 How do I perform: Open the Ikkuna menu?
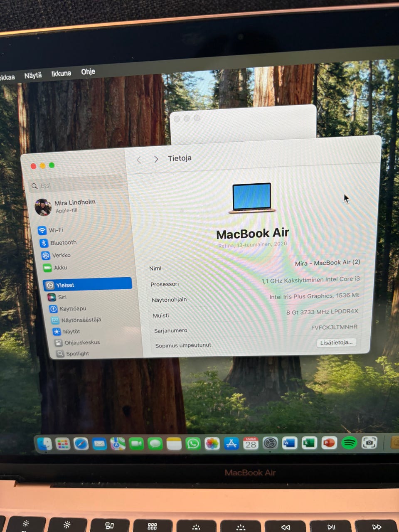pos(61,74)
